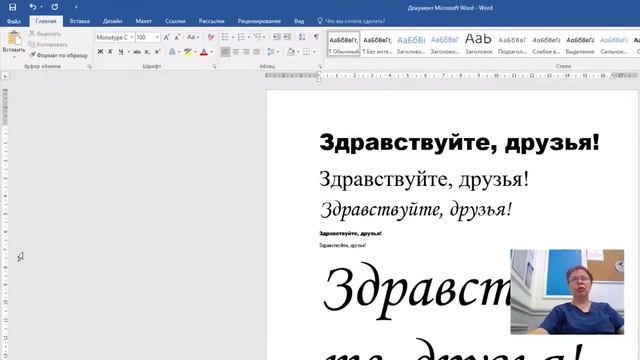This screenshot has width=640, height=360.
Task: Apply the Обычный style
Action: [x=343, y=44]
